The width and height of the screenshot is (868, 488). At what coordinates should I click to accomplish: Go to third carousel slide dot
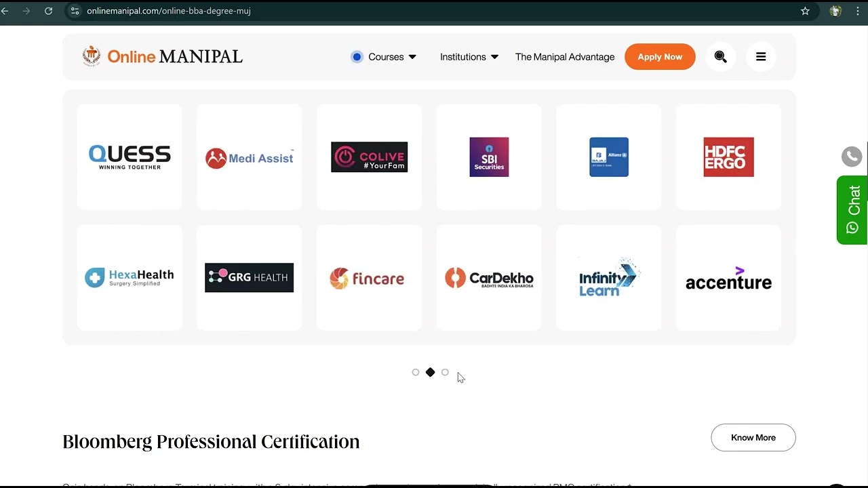445,372
